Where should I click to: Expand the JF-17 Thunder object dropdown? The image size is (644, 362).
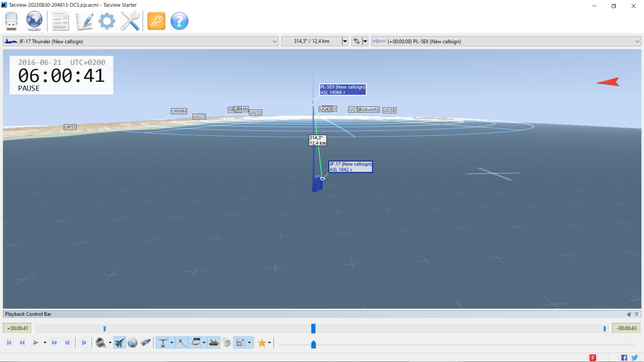pyautogui.click(x=275, y=42)
